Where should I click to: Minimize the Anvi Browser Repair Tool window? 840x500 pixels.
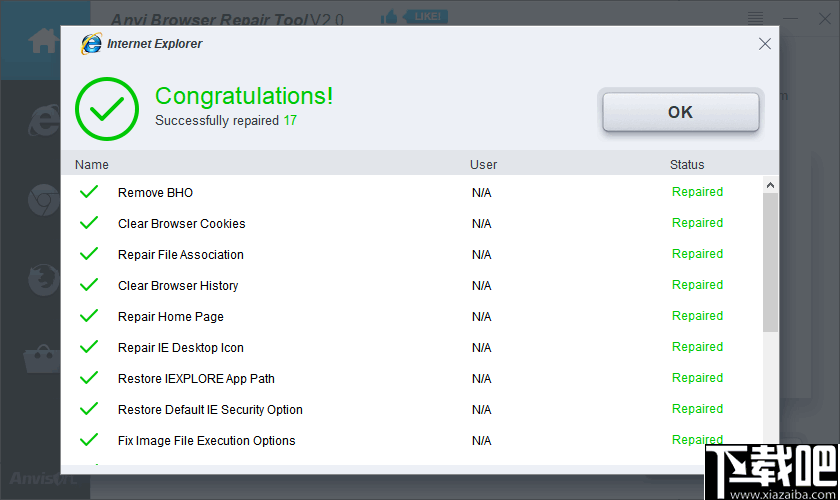(x=790, y=19)
